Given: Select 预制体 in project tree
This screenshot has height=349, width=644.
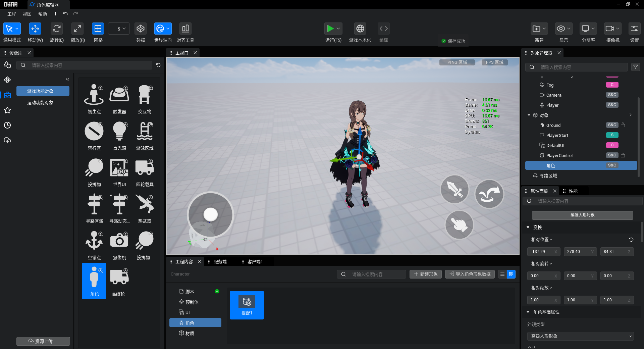Looking at the screenshot, I should (196, 302).
